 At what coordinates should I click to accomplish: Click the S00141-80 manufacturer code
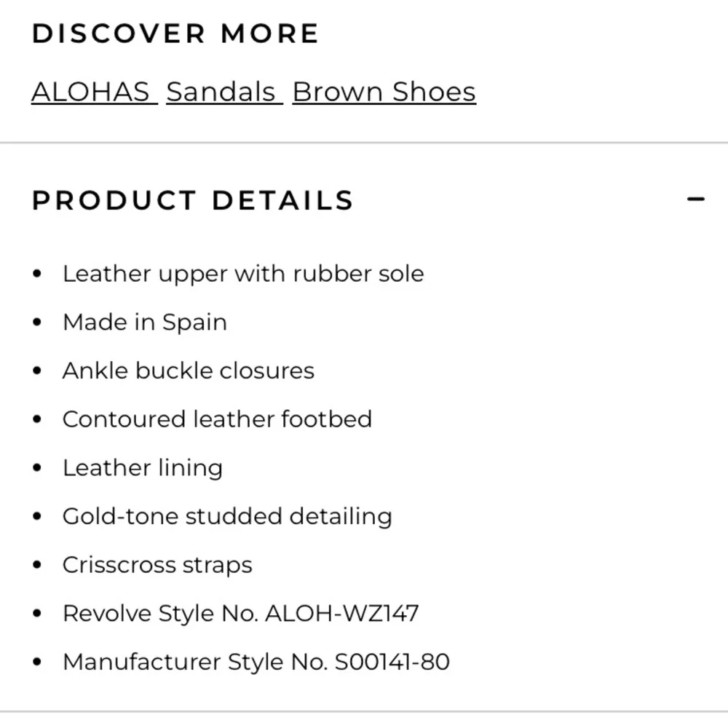392,662
